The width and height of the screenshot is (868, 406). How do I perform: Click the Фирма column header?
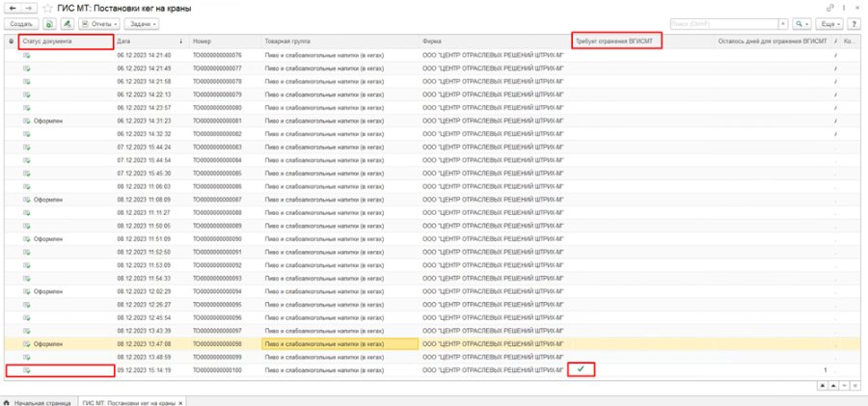point(495,41)
